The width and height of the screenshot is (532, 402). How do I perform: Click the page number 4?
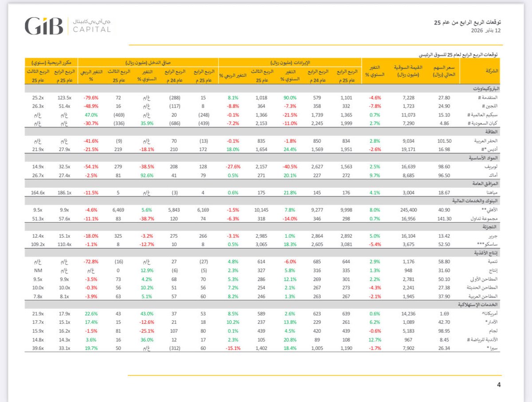click(498, 385)
